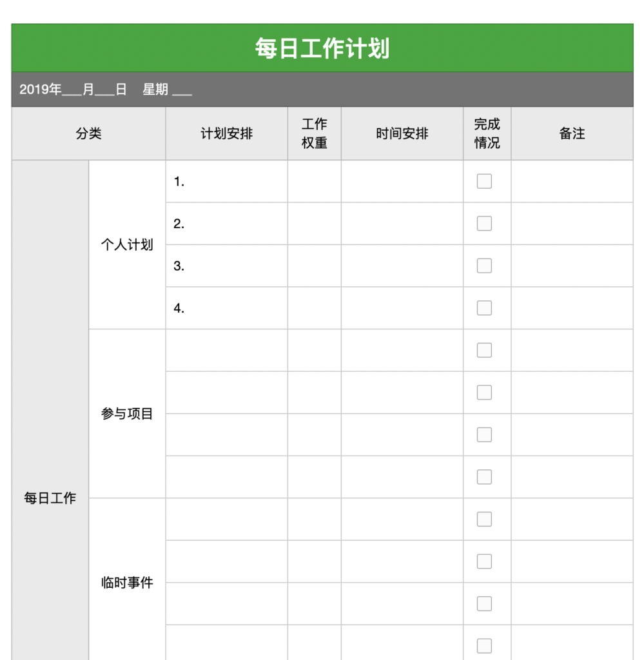Select the 分类 column header
Screen dimensions: 644x660
pyautogui.click(x=88, y=133)
